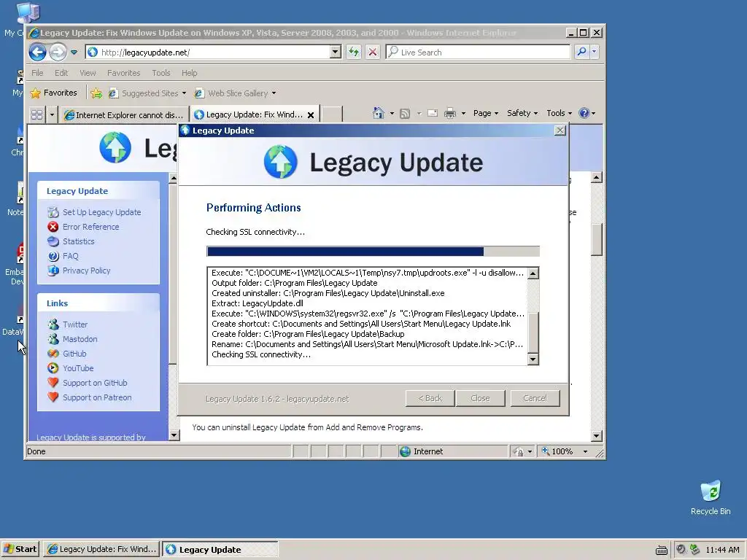Click the installer progress bar

click(373, 252)
